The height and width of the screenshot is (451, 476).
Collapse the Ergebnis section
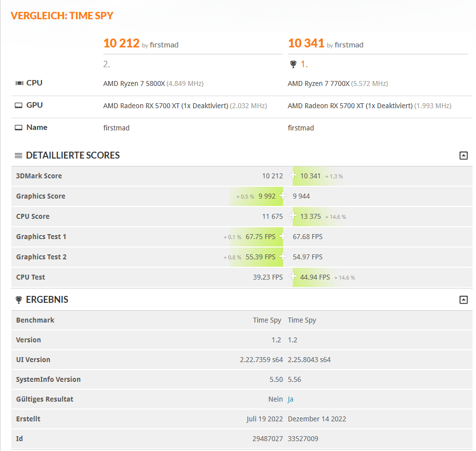463,300
